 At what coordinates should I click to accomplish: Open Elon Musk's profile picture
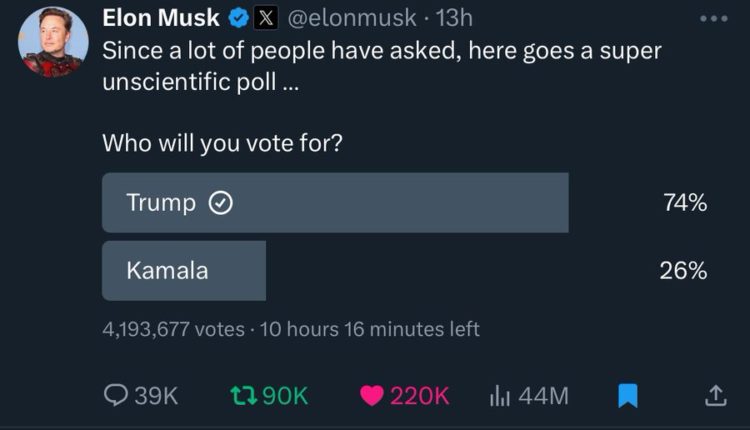(x=52, y=45)
